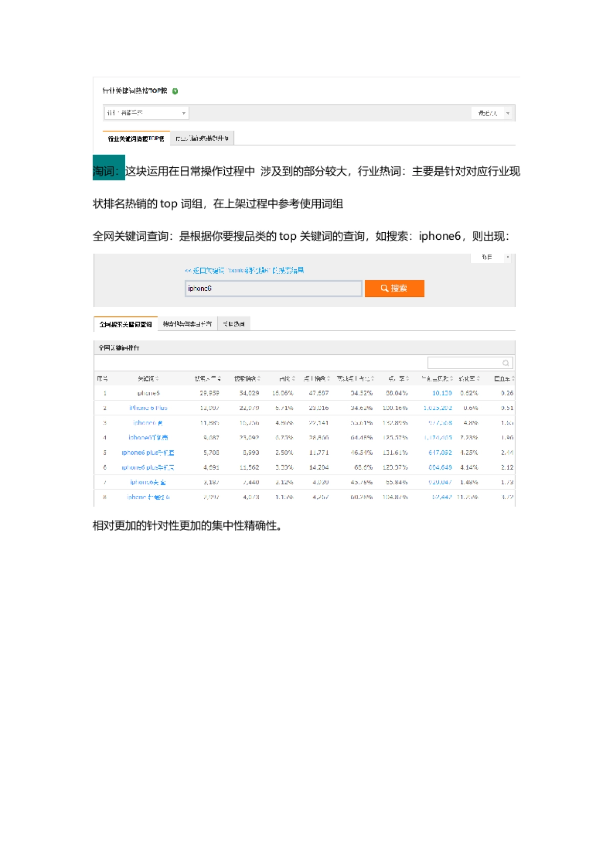Click the teal highlighted 淘词 text

(109, 171)
